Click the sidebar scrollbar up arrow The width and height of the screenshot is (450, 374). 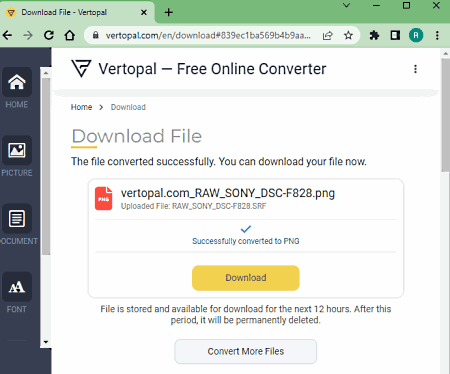click(x=46, y=73)
